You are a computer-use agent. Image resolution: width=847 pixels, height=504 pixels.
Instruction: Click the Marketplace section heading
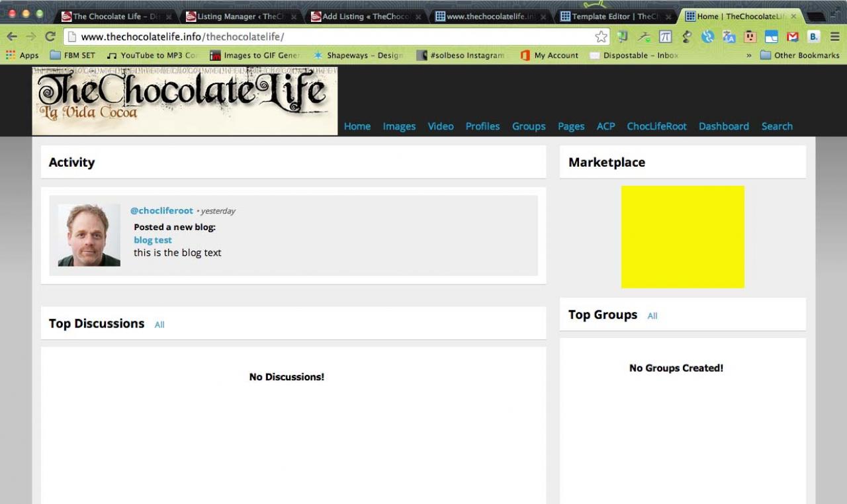click(607, 163)
